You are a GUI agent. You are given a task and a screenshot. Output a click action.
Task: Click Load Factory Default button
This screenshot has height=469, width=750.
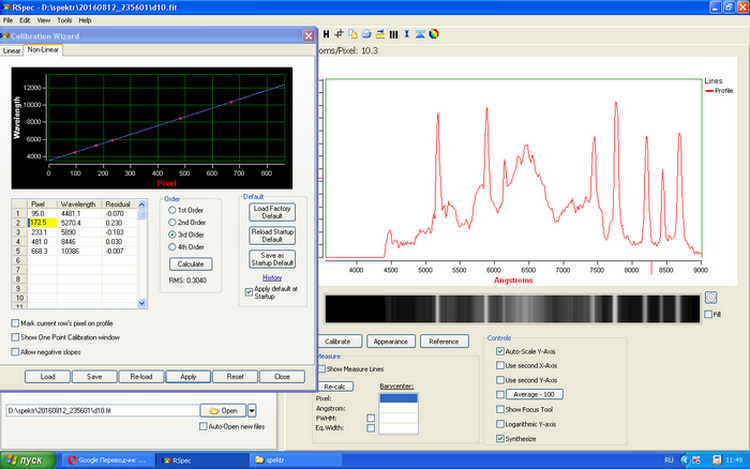pos(272,212)
